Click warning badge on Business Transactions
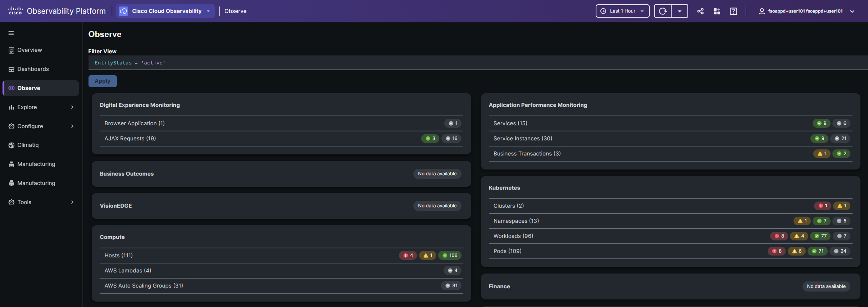868x307 pixels. 821,154
